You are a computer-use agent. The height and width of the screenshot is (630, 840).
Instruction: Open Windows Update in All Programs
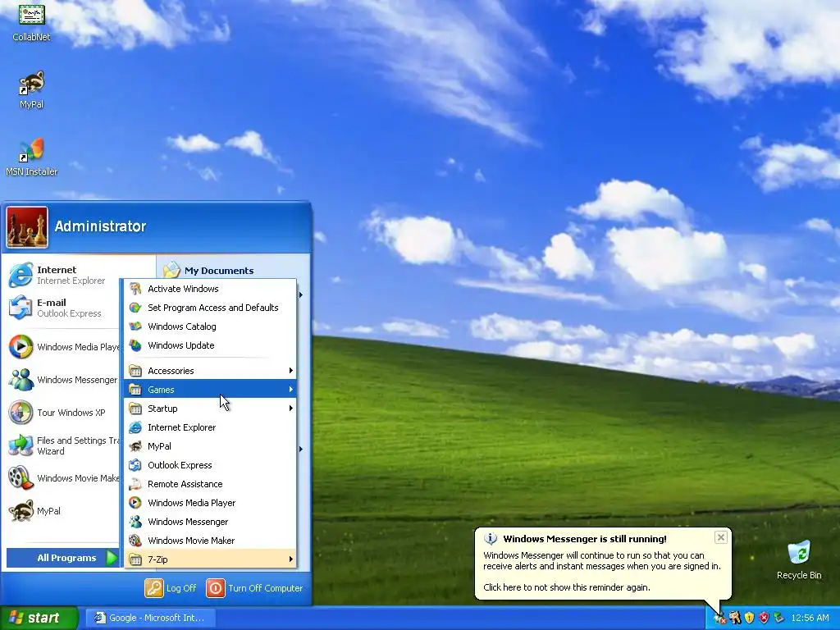coord(210,345)
